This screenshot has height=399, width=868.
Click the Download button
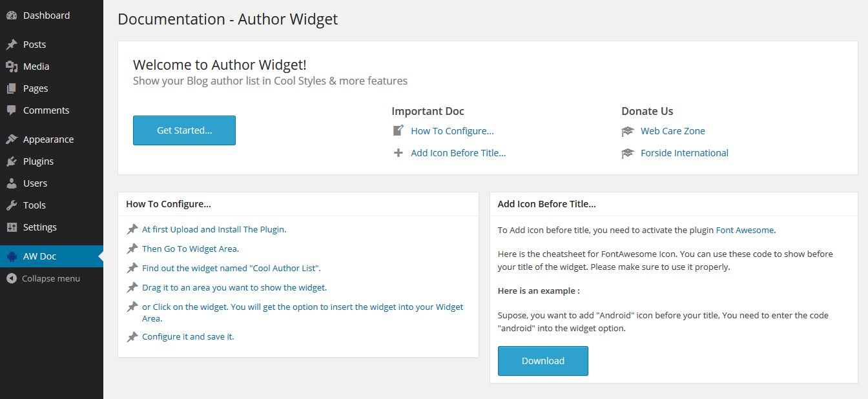pyautogui.click(x=543, y=361)
